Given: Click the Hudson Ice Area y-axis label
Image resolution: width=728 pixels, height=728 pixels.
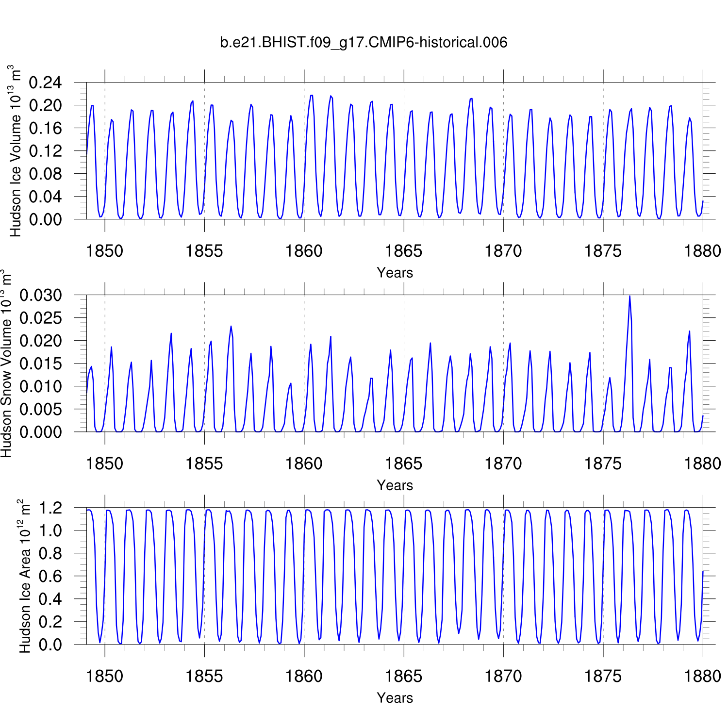Looking at the screenshot, I should click(24, 576).
